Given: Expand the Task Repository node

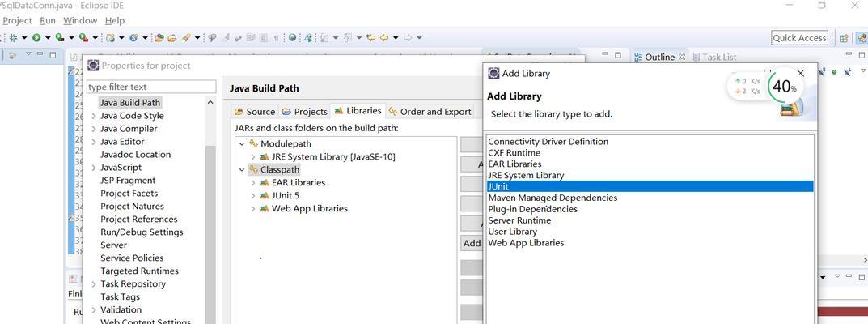Looking at the screenshot, I should coord(94,283).
